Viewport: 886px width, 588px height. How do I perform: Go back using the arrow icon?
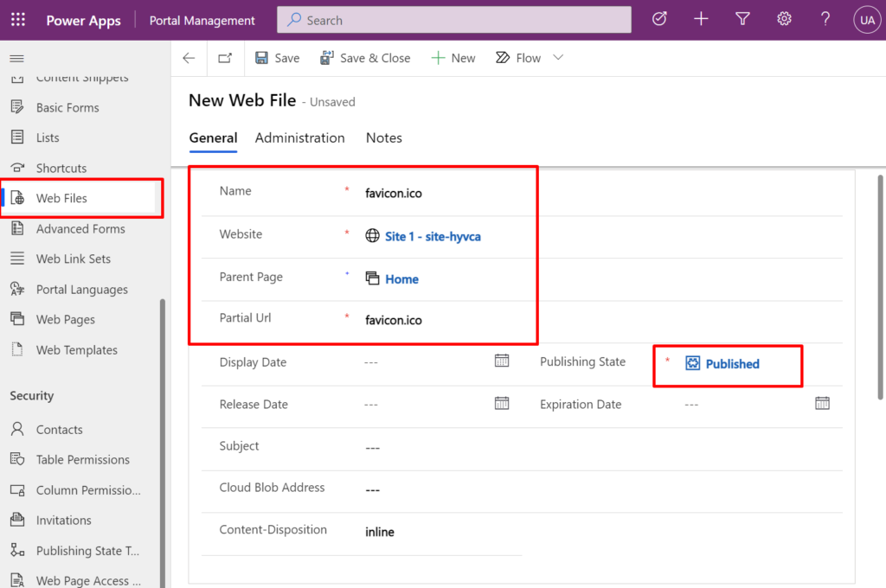tap(189, 58)
